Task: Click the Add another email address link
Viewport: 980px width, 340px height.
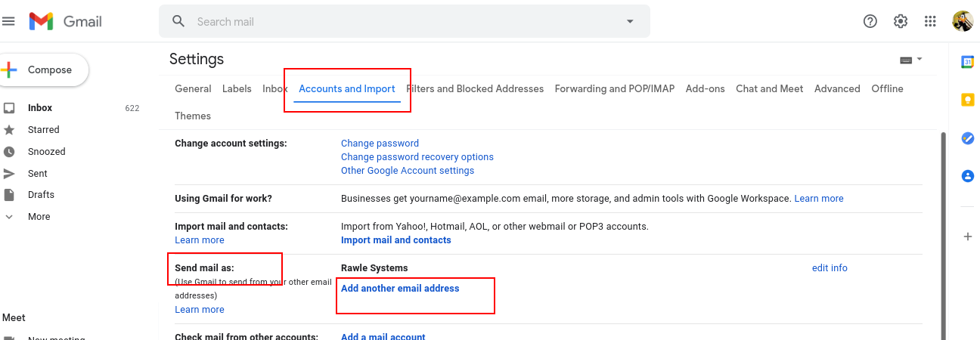Action: point(400,289)
